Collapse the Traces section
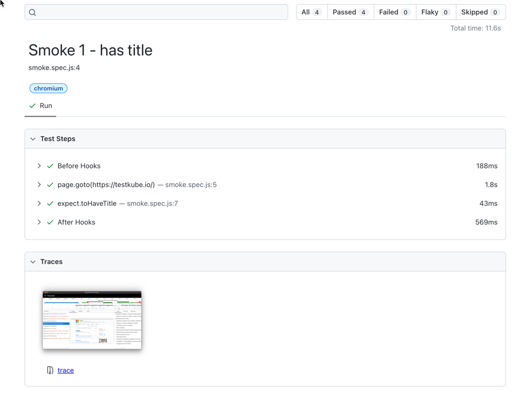This screenshot has height=415, width=532. [x=33, y=262]
